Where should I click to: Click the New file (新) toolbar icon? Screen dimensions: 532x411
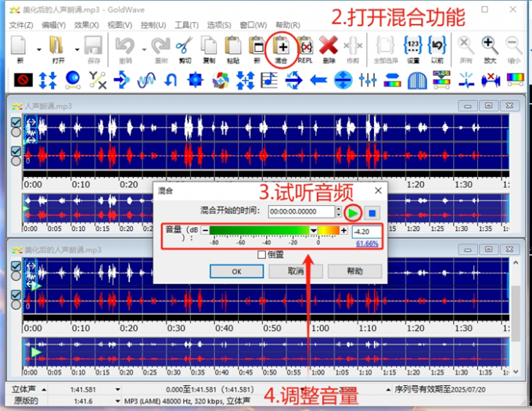pyautogui.click(x=19, y=45)
